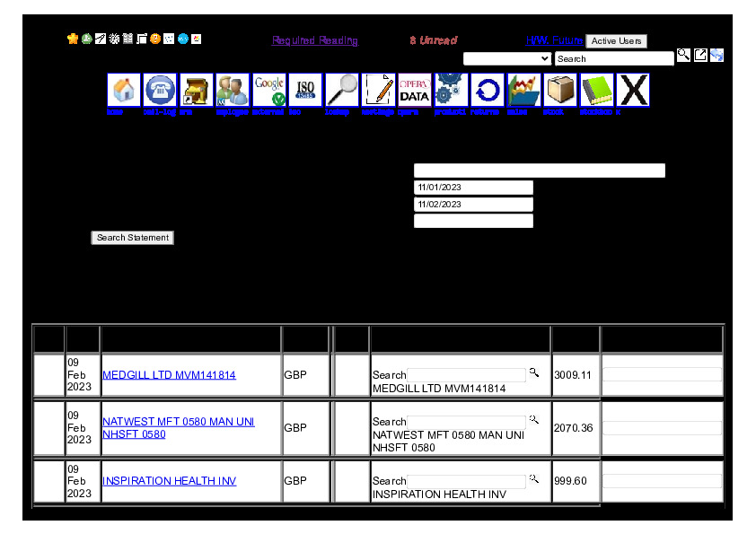Viewport: 756px width, 534px height.
Task: Click magnifier icon in MEDGILL LTD row
Action: tap(534, 372)
